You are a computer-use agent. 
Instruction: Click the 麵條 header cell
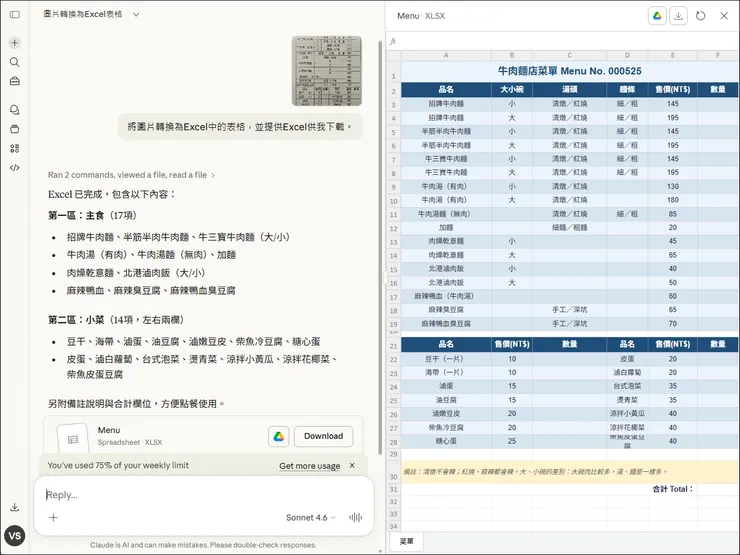click(x=627, y=90)
